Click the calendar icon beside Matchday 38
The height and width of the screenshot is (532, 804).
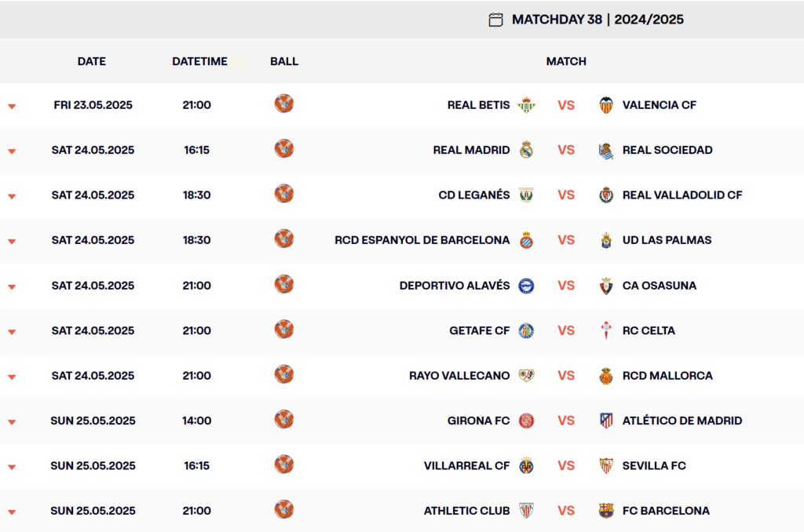[x=495, y=20]
